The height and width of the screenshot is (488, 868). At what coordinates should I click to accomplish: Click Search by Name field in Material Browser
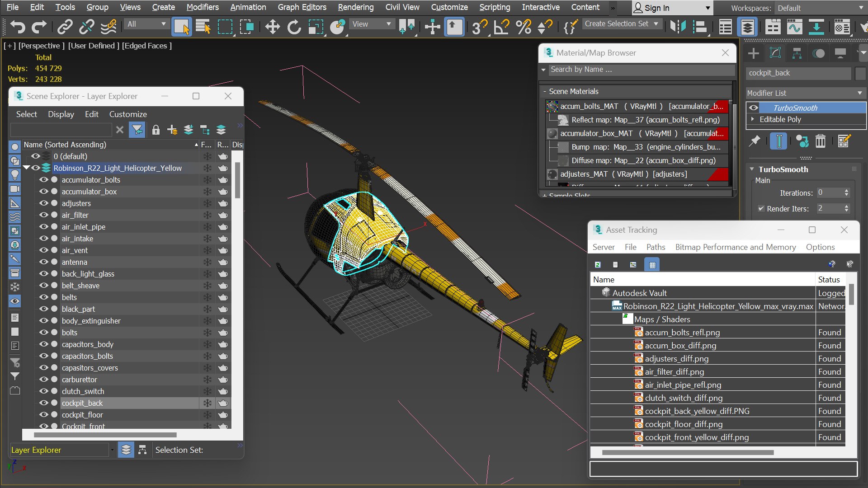(642, 70)
